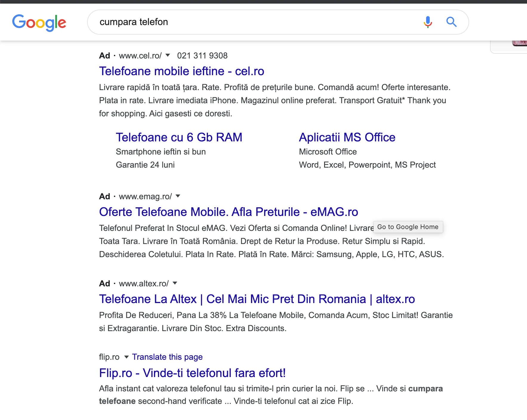Open 'Flip.ro - Vinde-ti telefonul fara efort!' result
This screenshot has width=527, height=420.
click(x=192, y=373)
